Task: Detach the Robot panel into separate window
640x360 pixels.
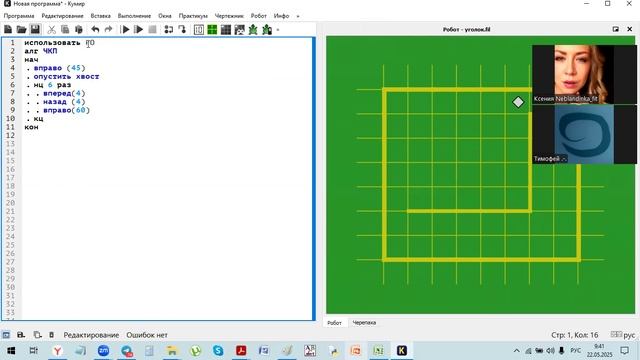Action: (616, 29)
